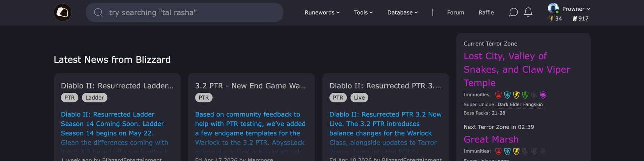Click PTR tag beside Live tag
The height and width of the screenshot is (161, 644).
(x=338, y=98)
